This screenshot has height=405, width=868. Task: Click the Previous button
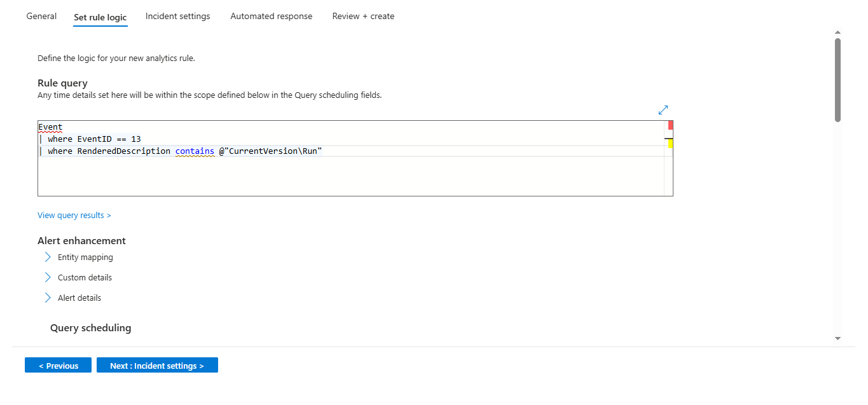click(x=58, y=366)
